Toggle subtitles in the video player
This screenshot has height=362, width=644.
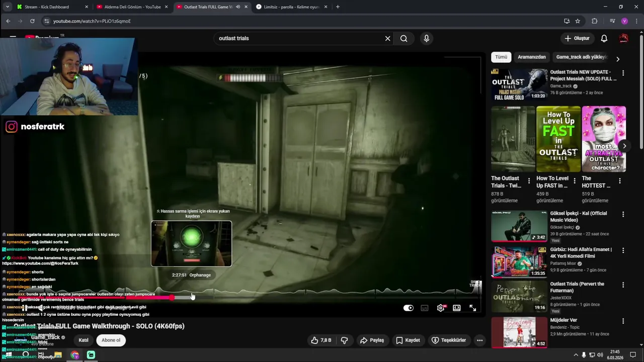click(x=425, y=308)
